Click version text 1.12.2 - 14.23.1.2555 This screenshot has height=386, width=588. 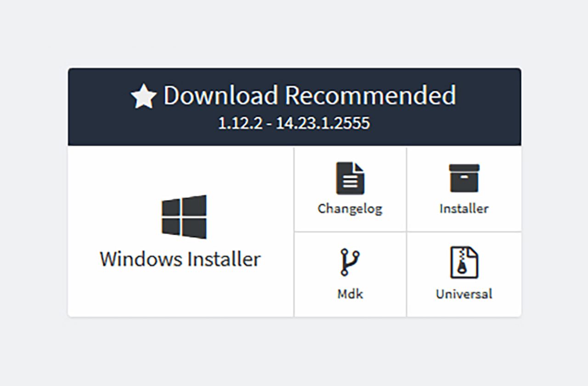(294, 123)
